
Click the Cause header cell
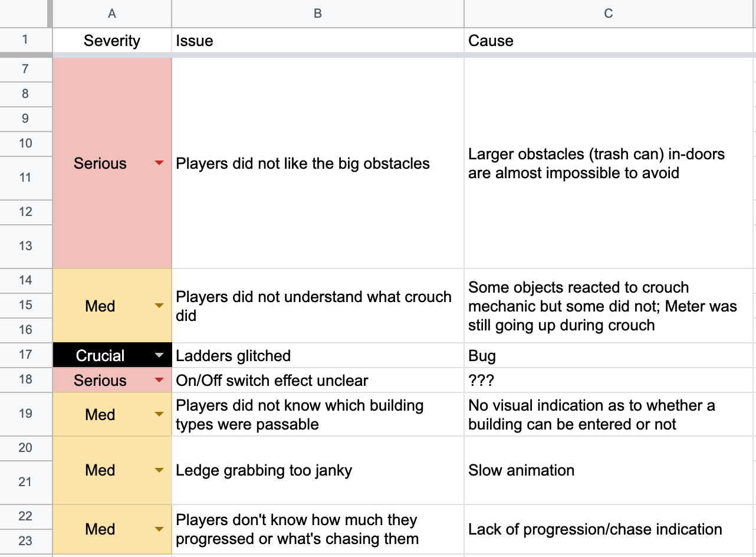tap(610, 40)
